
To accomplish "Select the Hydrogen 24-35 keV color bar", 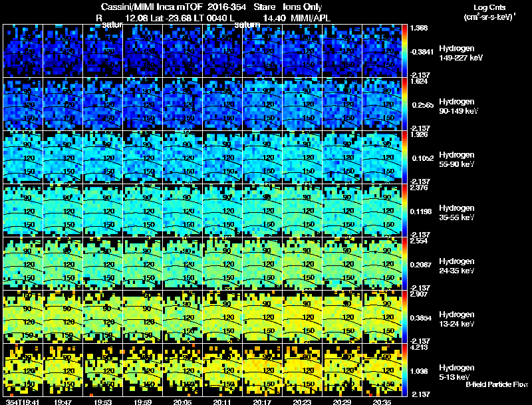I will click(x=404, y=264).
